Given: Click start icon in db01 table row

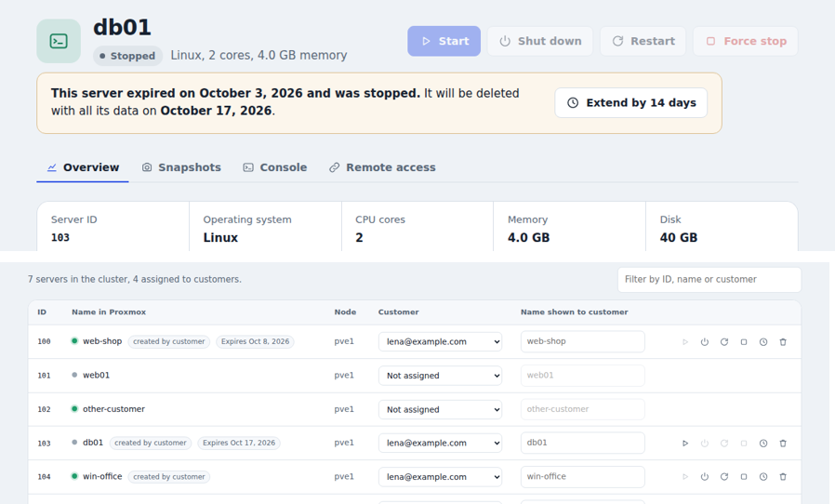Looking at the screenshot, I should tap(685, 444).
